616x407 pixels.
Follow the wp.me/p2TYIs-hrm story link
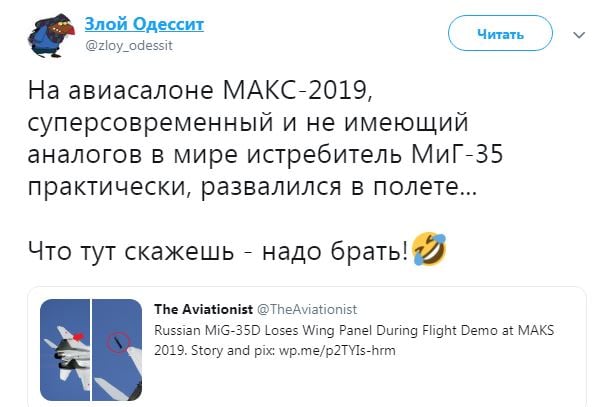point(337,350)
